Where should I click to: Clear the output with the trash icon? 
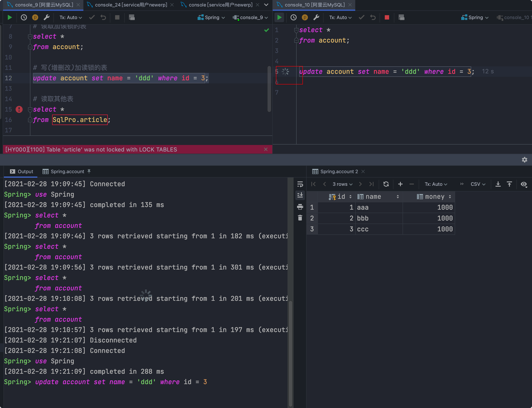pyautogui.click(x=300, y=218)
